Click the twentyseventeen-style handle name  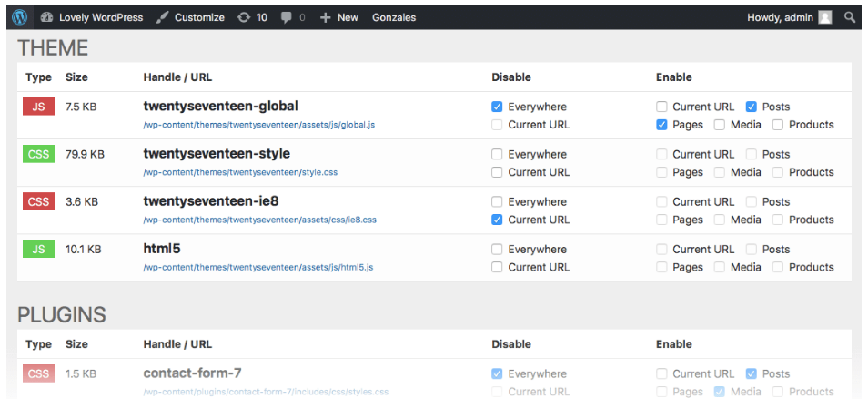click(217, 154)
